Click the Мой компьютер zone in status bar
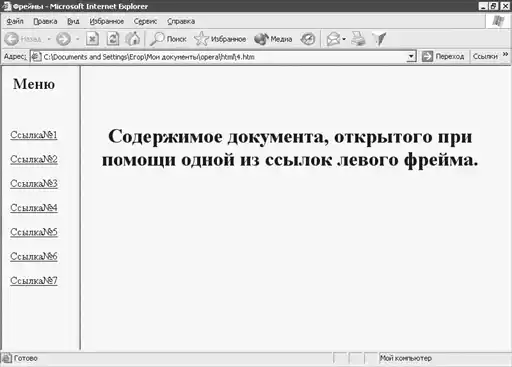Viewport: 512px width, 367px height. coord(406,358)
